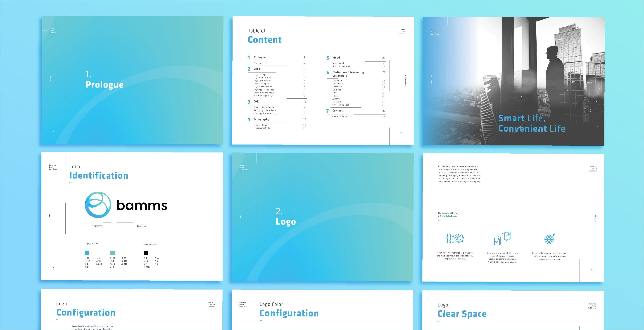Viewport: 644px width, 330px height.
Task: Click 'Brand Supergraphic' contents entry
Action: tap(342, 66)
